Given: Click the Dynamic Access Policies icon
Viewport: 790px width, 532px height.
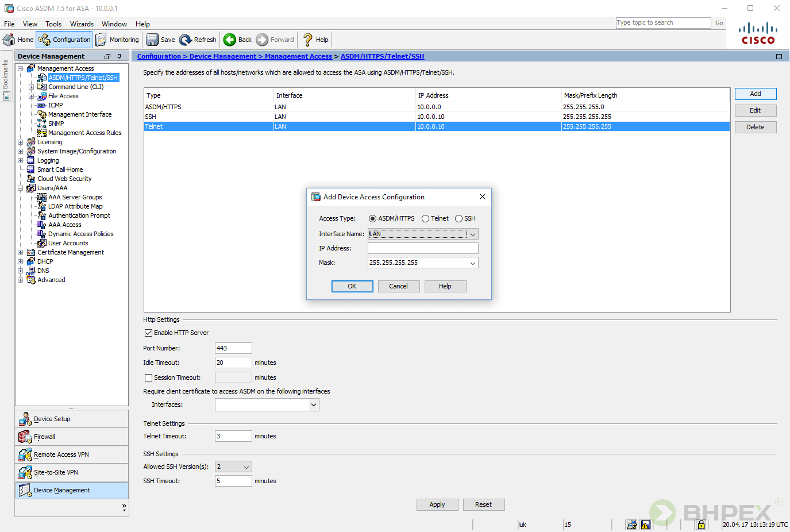Looking at the screenshot, I should coord(42,234).
